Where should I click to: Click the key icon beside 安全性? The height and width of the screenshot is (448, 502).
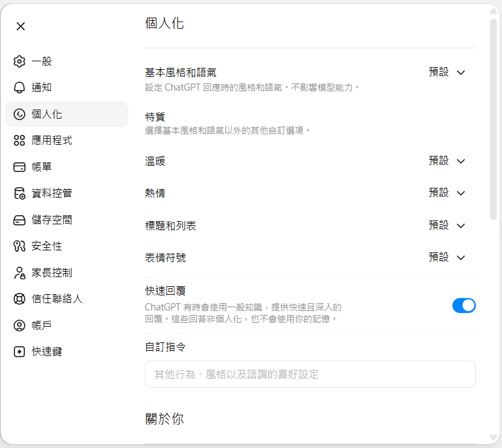point(19,246)
